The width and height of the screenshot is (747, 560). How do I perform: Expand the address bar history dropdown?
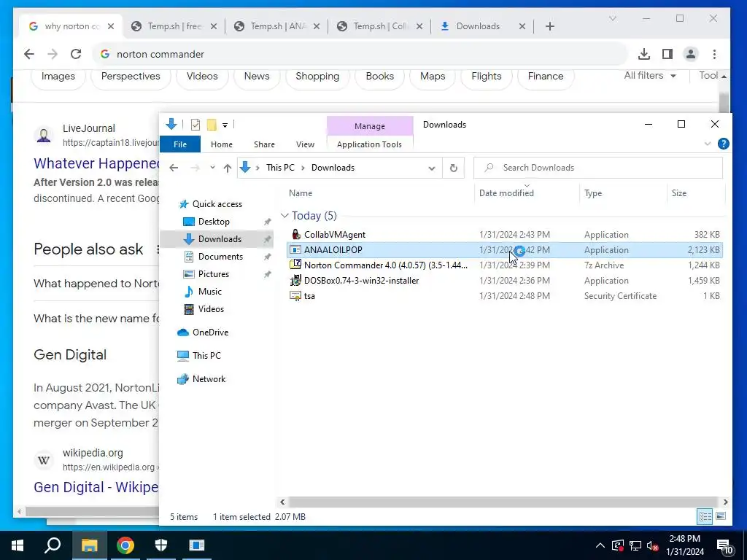point(432,168)
